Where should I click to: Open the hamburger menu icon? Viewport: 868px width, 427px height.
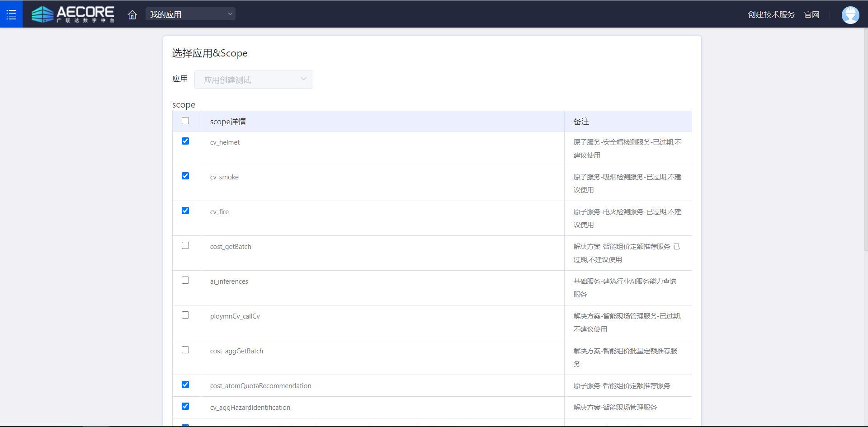click(x=11, y=14)
